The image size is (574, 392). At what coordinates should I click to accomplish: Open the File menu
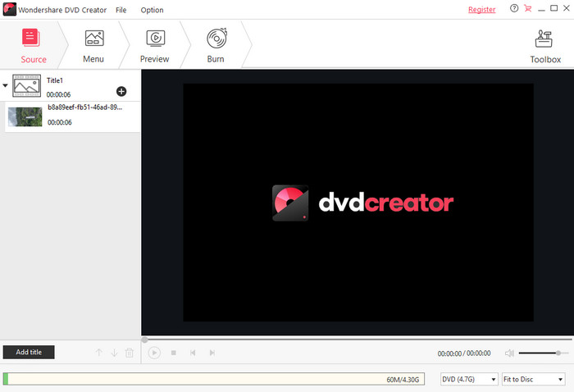click(x=121, y=10)
